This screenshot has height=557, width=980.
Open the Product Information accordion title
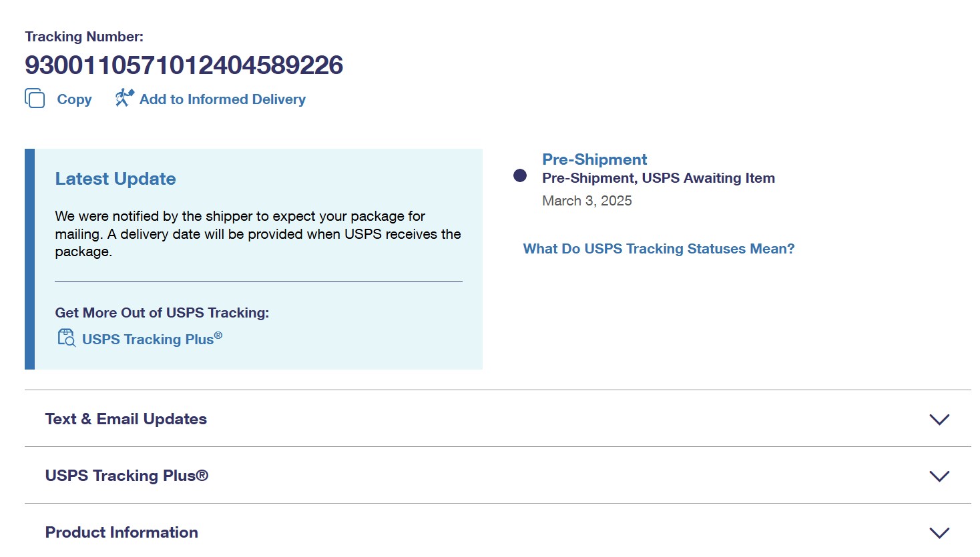[121, 532]
